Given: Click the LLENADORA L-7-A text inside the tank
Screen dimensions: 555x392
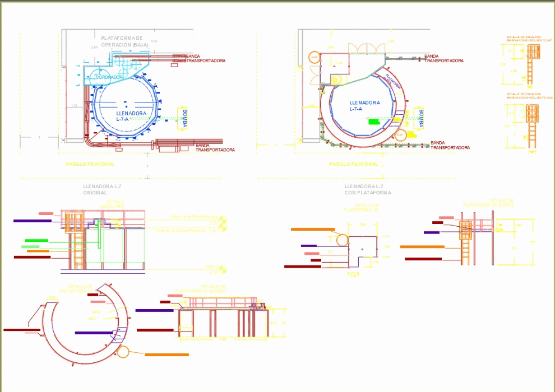Looking at the screenshot, I should tap(130, 116).
